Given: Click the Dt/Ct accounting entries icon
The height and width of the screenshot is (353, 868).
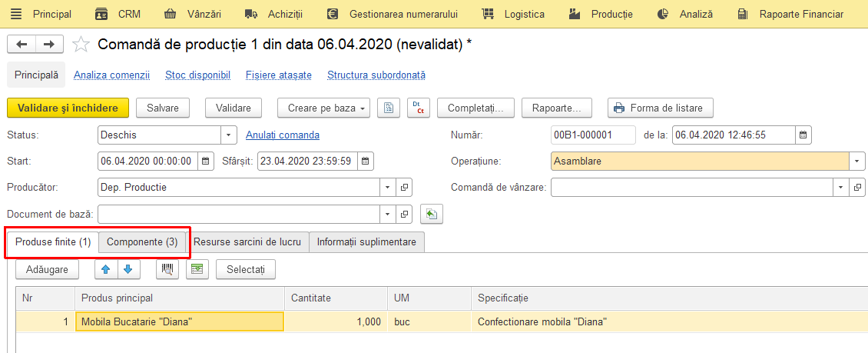Looking at the screenshot, I should pyautogui.click(x=419, y=108).
